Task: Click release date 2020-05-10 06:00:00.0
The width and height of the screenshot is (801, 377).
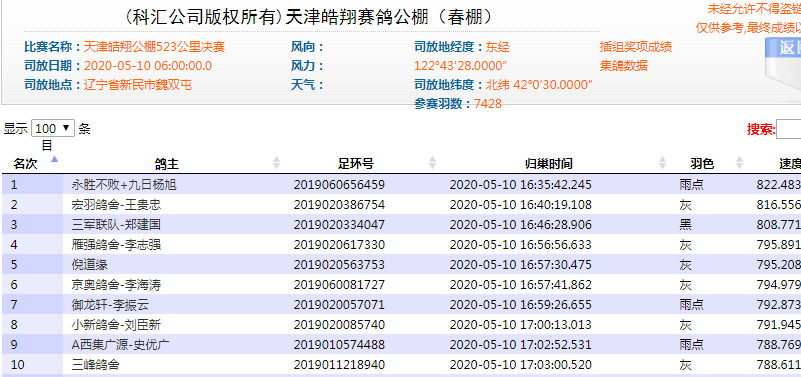Action: click(x=148, y=66)
